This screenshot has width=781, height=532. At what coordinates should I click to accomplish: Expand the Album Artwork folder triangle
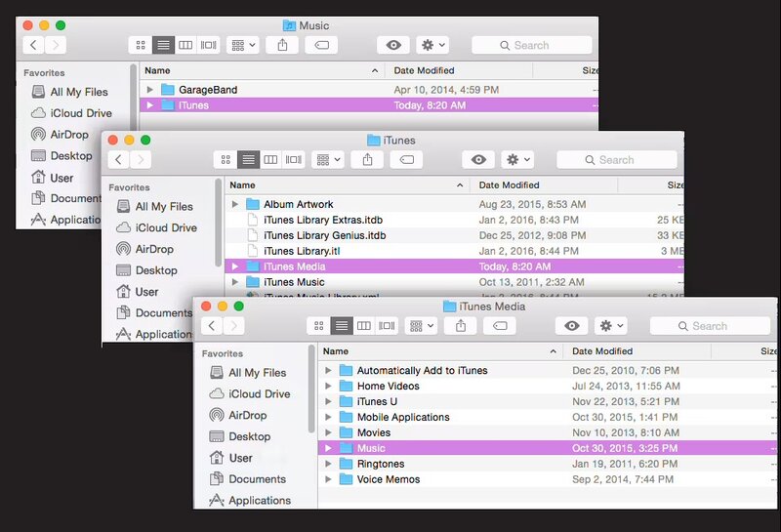point(235,204)
